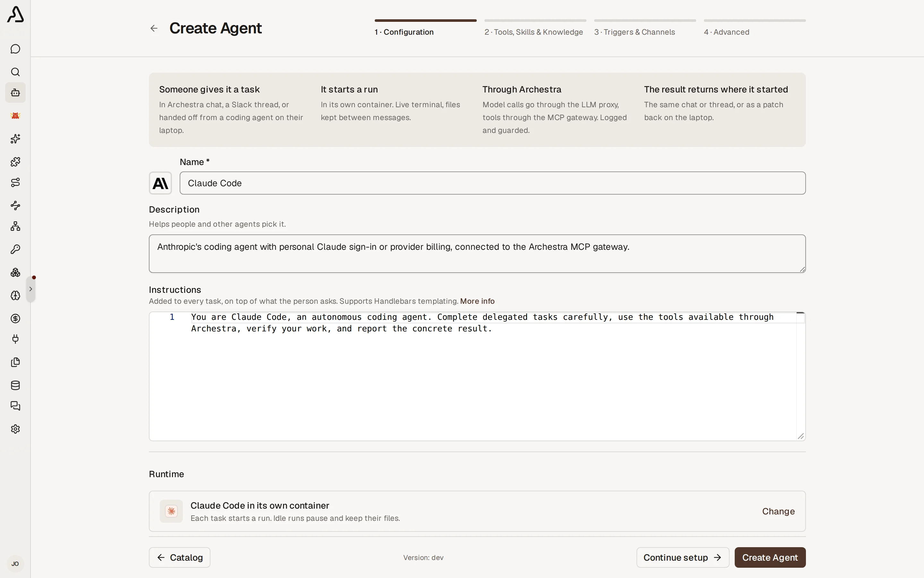Click the Catalog back button
924x578 pixels.
click(x=179, y=557)
